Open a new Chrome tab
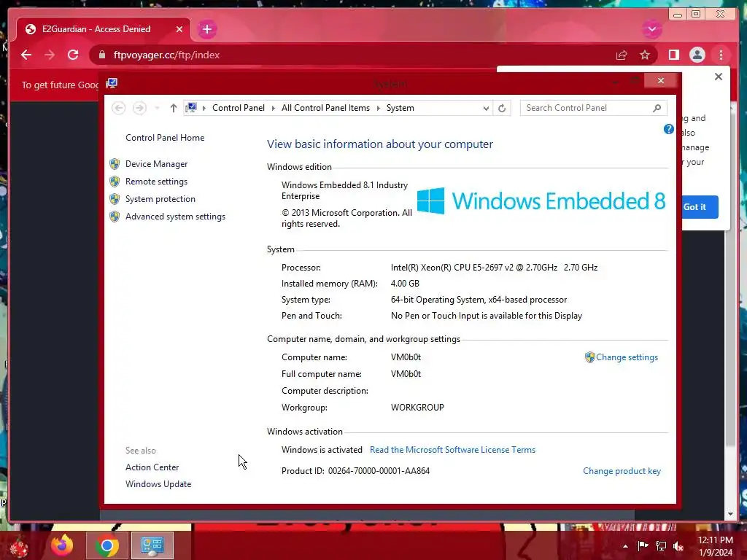The image size is (747, 560). click(206, 29)
